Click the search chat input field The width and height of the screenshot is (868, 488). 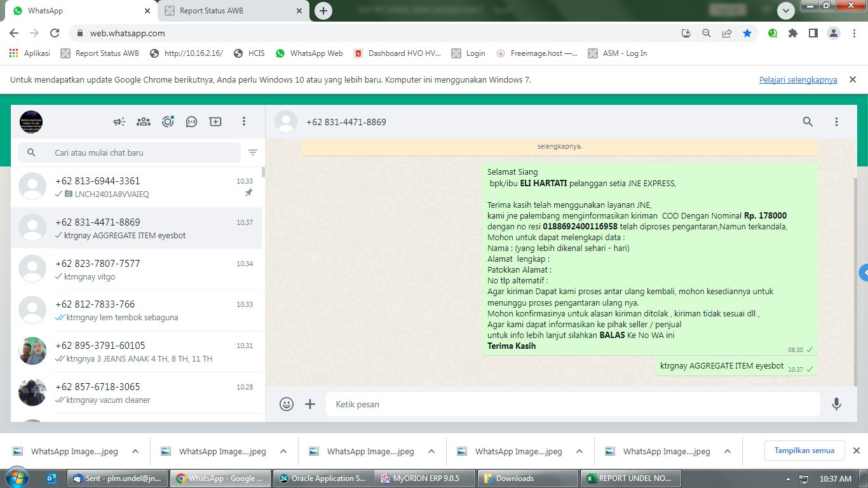130,152
